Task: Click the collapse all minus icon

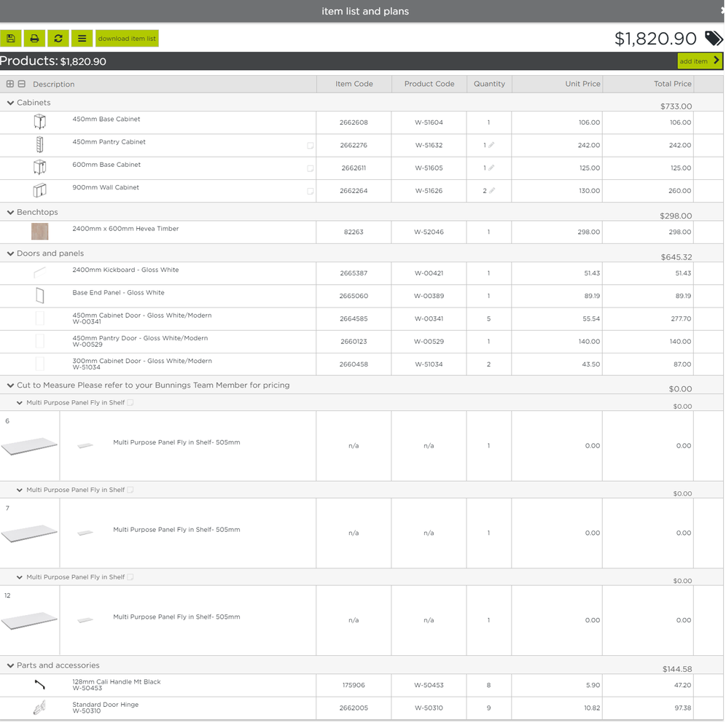Action: 22,84
